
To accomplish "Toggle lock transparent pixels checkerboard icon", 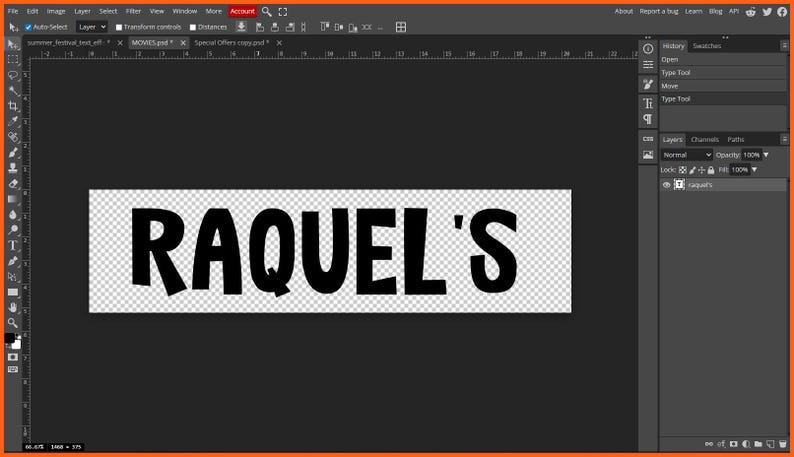I will (683, 170).
